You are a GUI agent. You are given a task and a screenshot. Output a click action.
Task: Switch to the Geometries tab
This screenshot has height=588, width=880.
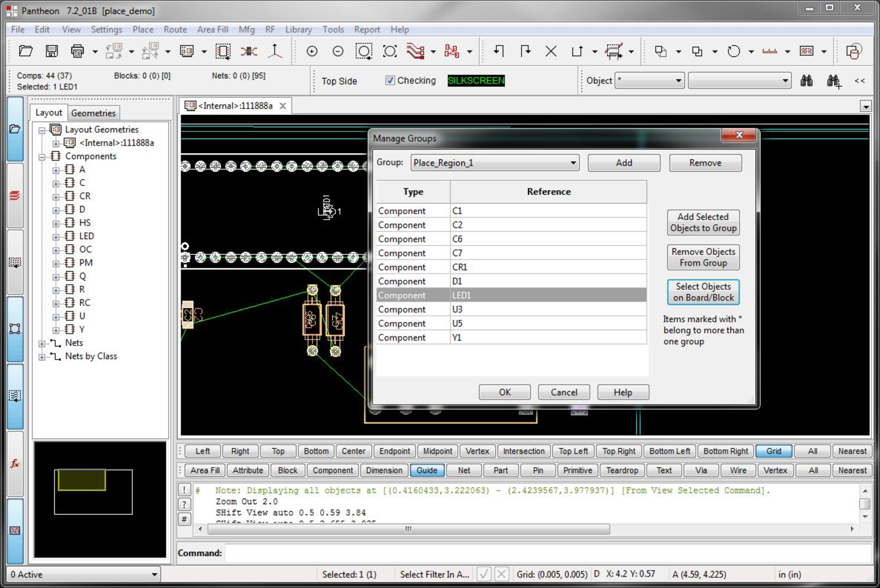click(93, 113)
